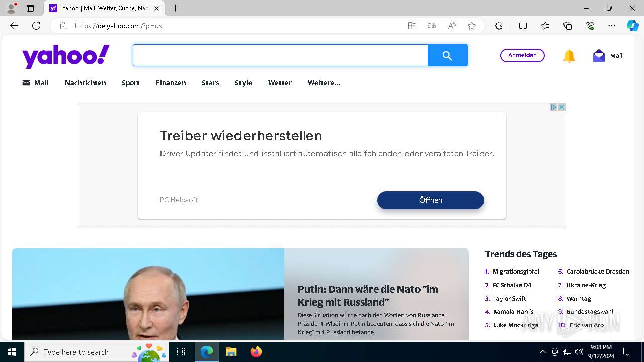Image resolution: width=644 pixels, height=362 pixels.
Task: Open the volume control in the tray
Action: (579, 352)
